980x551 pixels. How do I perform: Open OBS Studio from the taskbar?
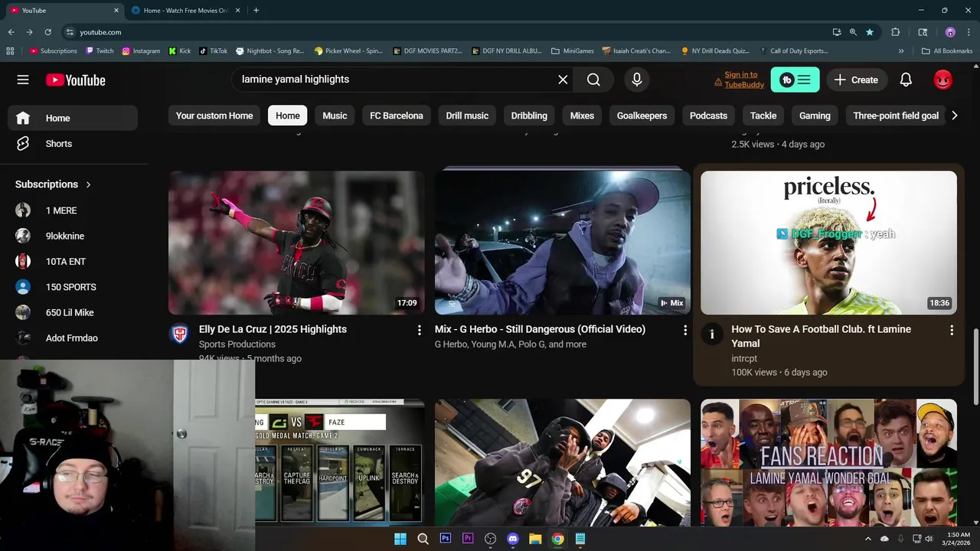(x=491, y=539)
